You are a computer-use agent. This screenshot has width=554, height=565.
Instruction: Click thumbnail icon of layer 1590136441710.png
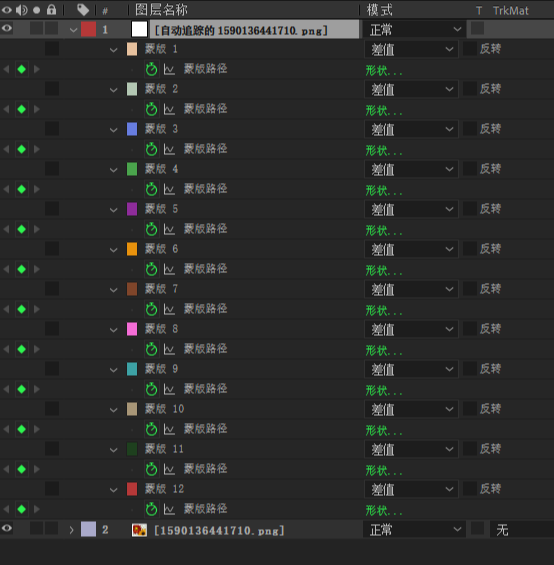(139, 530)
